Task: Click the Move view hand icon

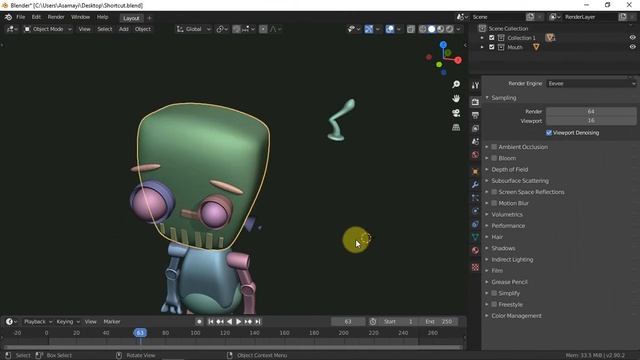Action: point(456,98)
